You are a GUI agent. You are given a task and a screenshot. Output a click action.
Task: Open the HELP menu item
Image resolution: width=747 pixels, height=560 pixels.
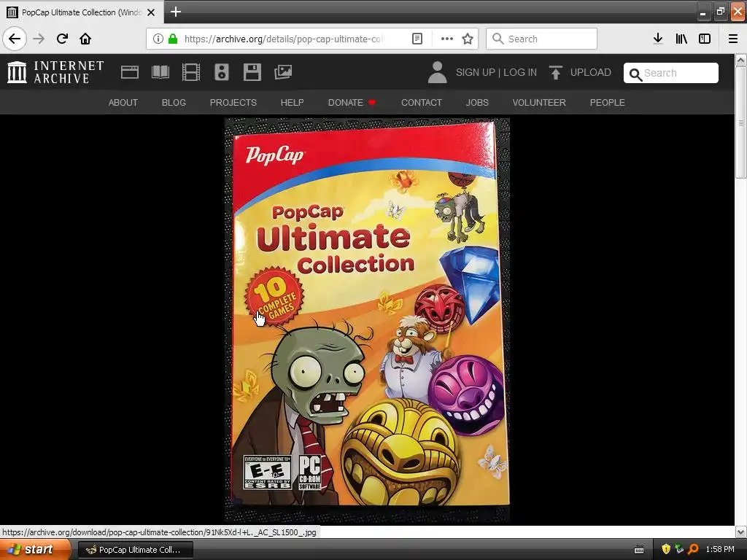pos(292,102)
